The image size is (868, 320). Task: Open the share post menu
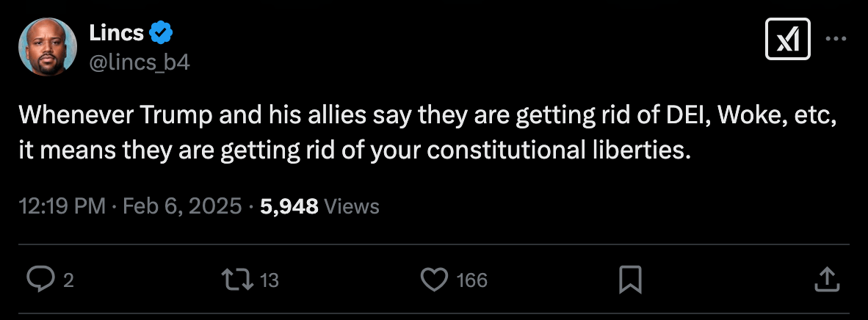[827, 279]
